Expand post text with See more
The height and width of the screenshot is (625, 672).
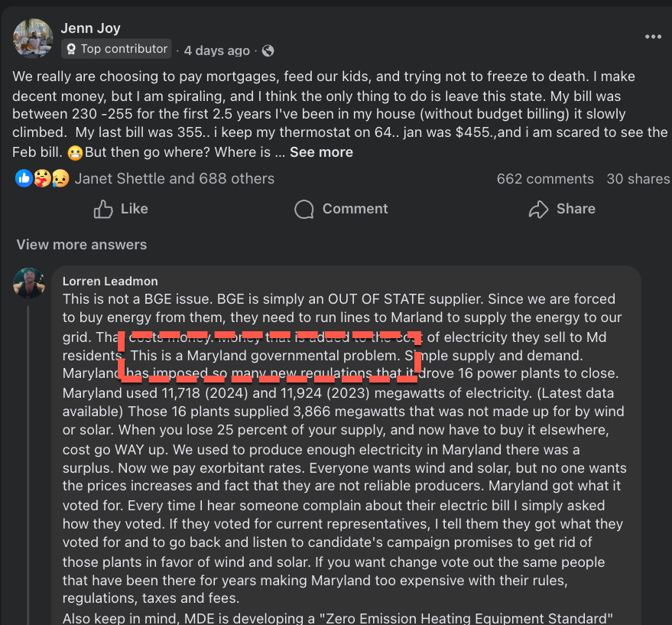tap(321, 152)
